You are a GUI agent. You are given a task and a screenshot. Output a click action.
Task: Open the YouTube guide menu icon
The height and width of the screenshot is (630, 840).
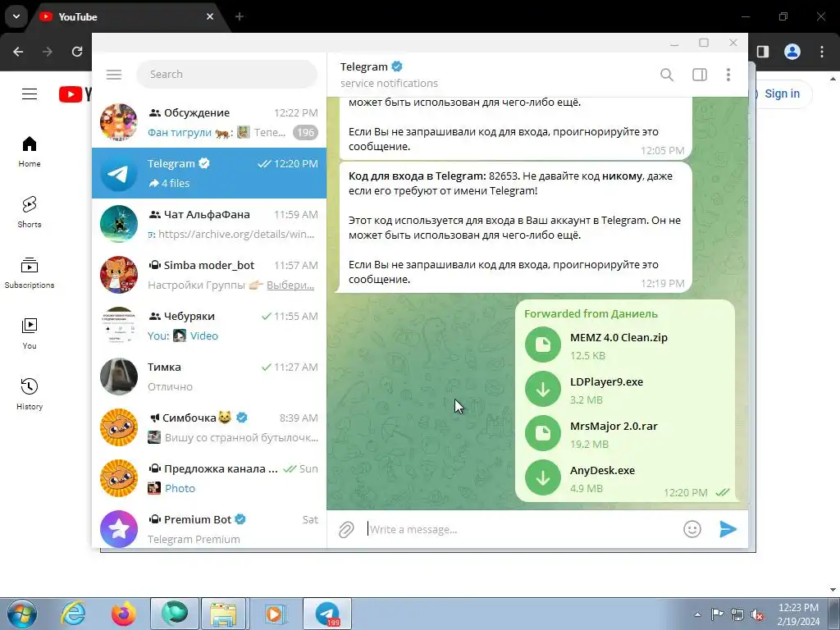30,94
